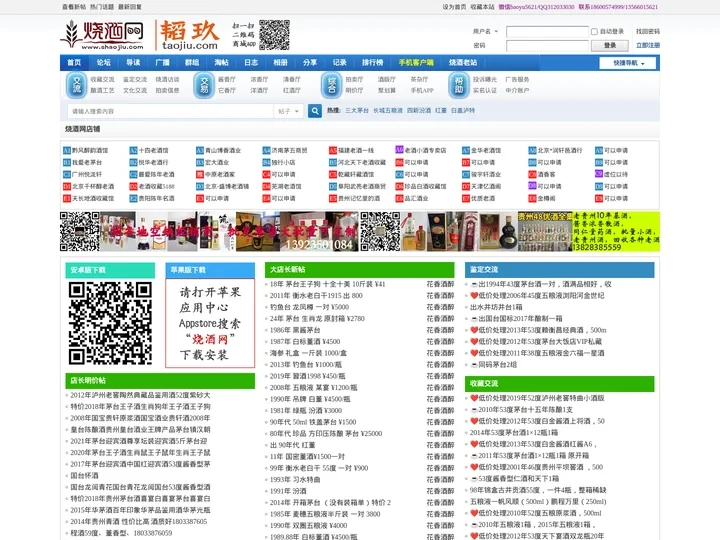Open the yellow 手机客户端 nav tab
Image resolution: width=720 pixels, height=540 pixels.
[416, 62]
